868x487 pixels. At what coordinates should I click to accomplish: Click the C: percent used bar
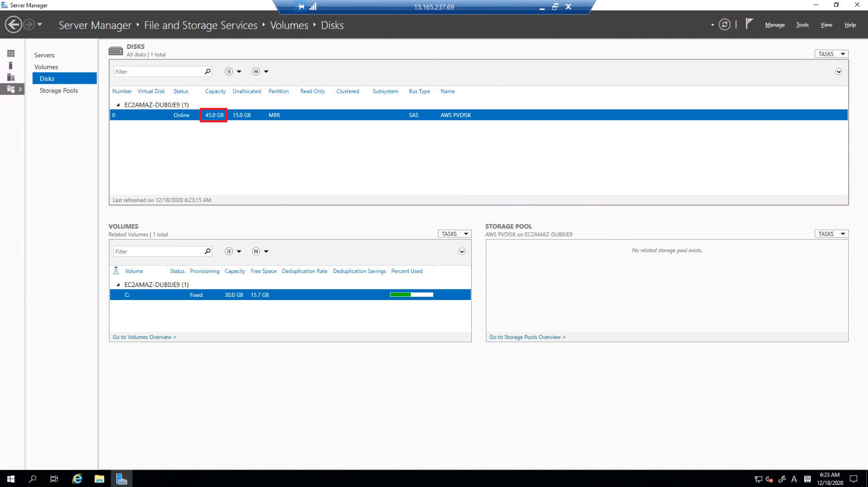coord(411,295)
